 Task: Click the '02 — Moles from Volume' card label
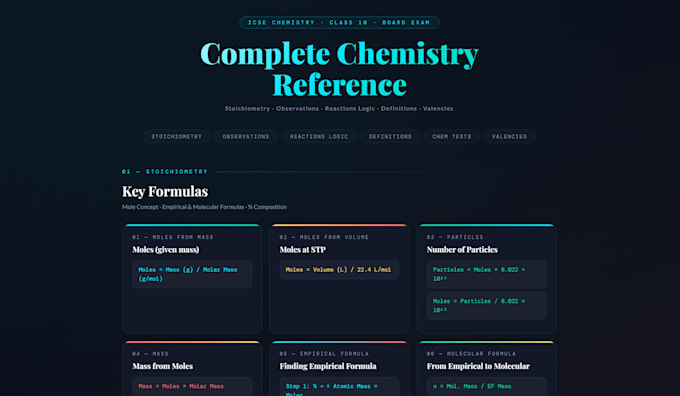(324, 237)
